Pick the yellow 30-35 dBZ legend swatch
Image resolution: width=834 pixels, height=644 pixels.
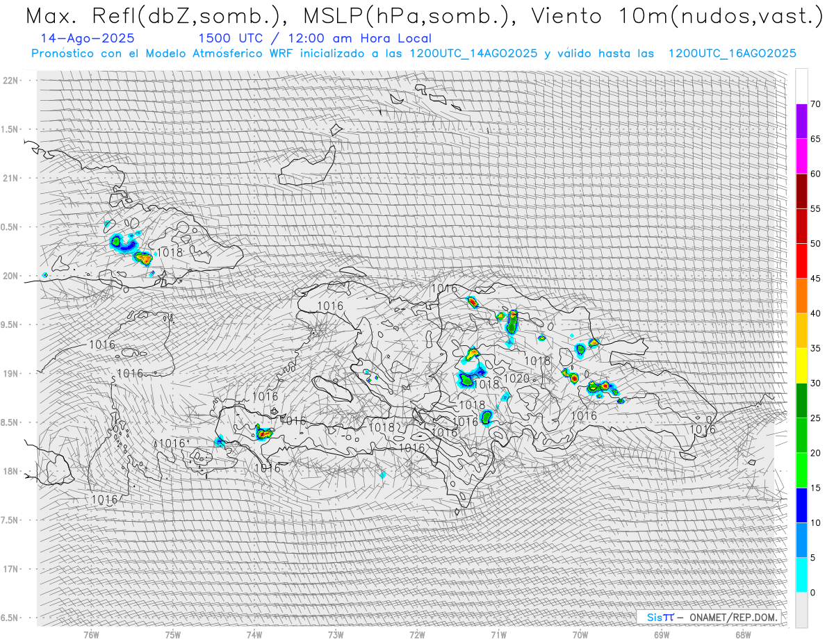[801, 365]
